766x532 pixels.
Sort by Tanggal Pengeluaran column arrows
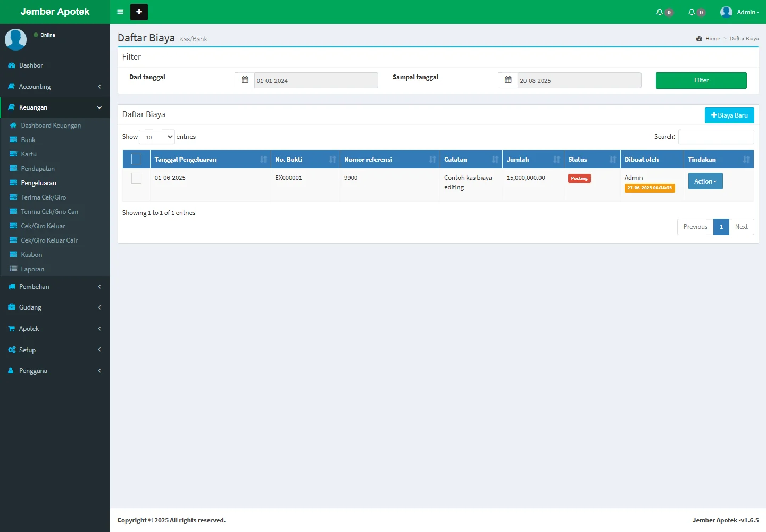tap(263, 160)
